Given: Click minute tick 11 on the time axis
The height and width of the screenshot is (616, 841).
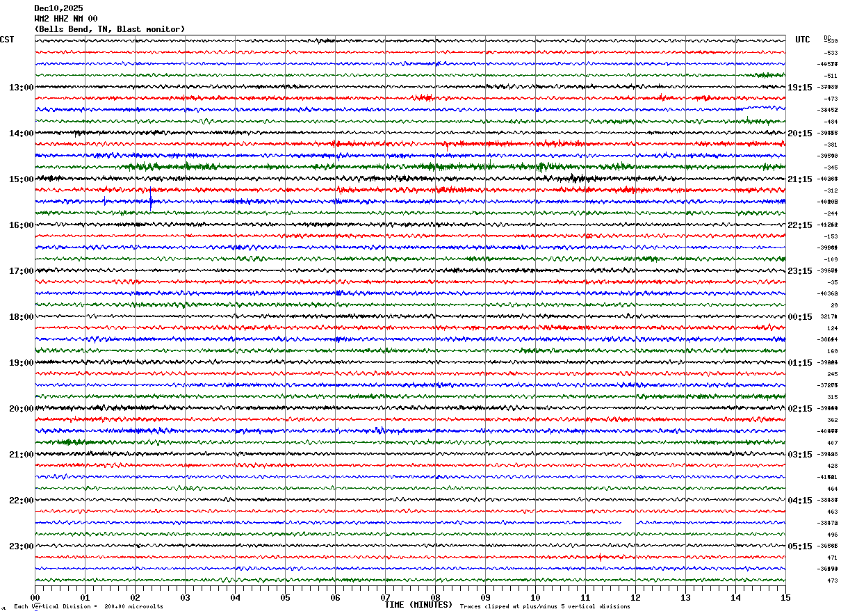Looking at the screenshot, I should click(x=585, y=597).
